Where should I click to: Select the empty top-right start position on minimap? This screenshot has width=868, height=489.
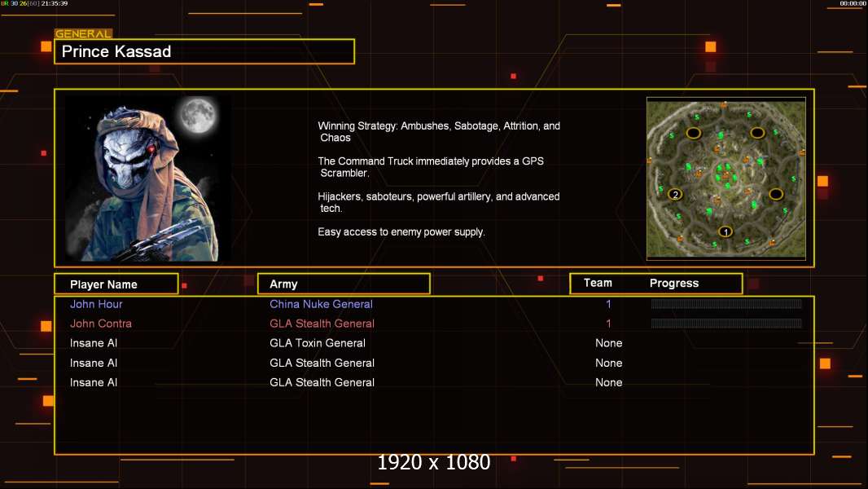[757, 133]
